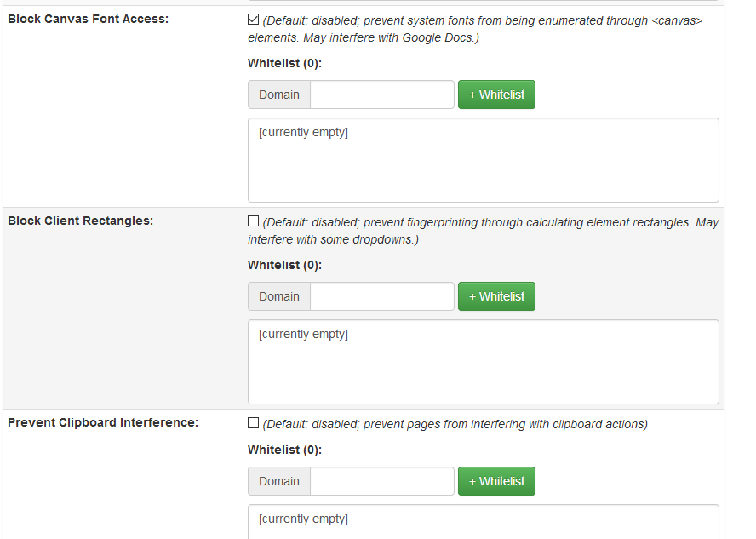Click the Canvas Font Access domain input
The width and height of the screenshot is (756, 539).
coord(382,95)
